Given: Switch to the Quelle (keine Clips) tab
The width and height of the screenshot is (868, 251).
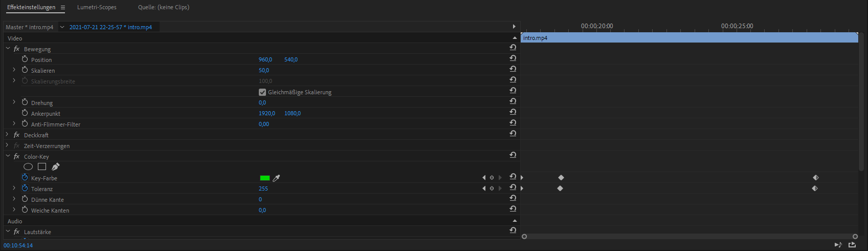Looking at the screenshot, I should (x=164, y=7).
